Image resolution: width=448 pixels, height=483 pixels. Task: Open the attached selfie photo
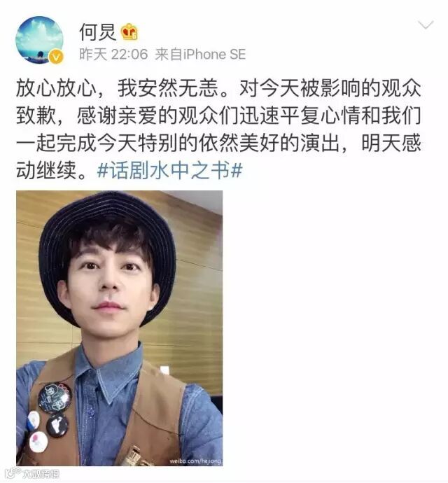coord(119,328)
